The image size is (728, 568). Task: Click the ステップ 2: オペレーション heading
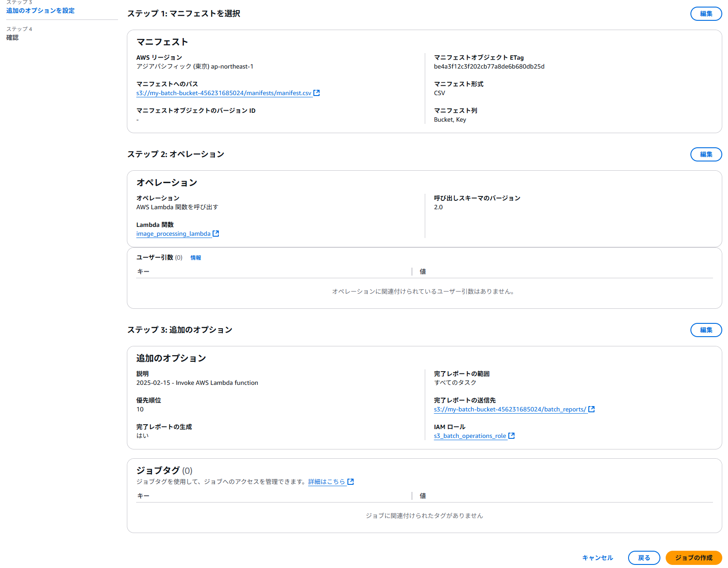coord(176,154)
